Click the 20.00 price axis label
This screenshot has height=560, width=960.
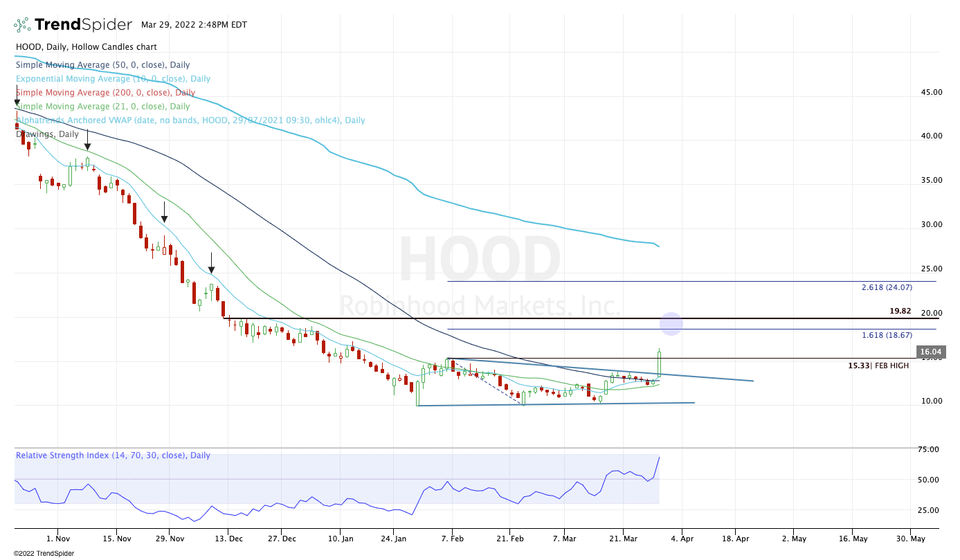[x=932, y=313]
